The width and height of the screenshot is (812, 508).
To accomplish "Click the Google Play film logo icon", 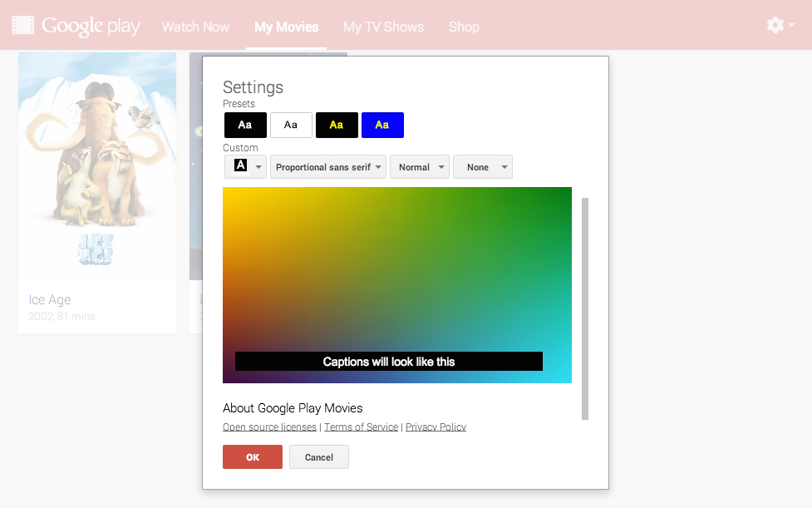I will click(23, 26).
